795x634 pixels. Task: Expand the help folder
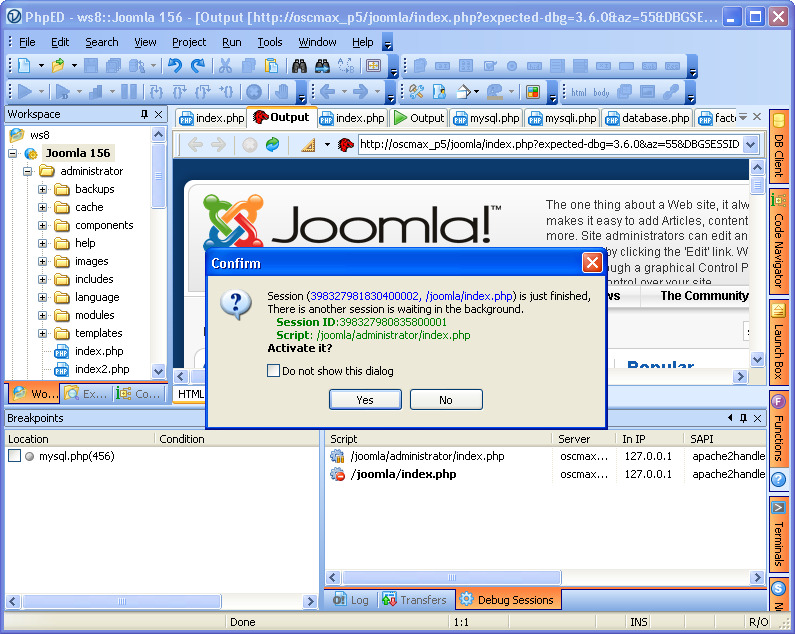(x=43, y=243)
